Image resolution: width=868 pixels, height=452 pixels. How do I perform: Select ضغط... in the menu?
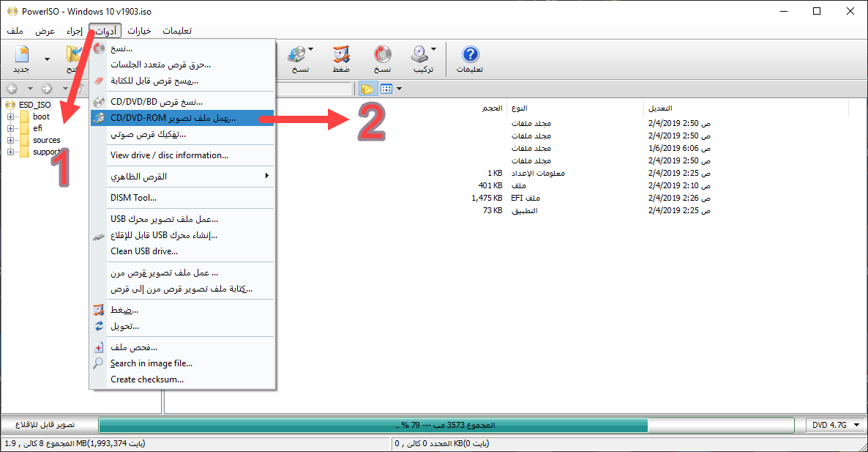click(183, 310)
